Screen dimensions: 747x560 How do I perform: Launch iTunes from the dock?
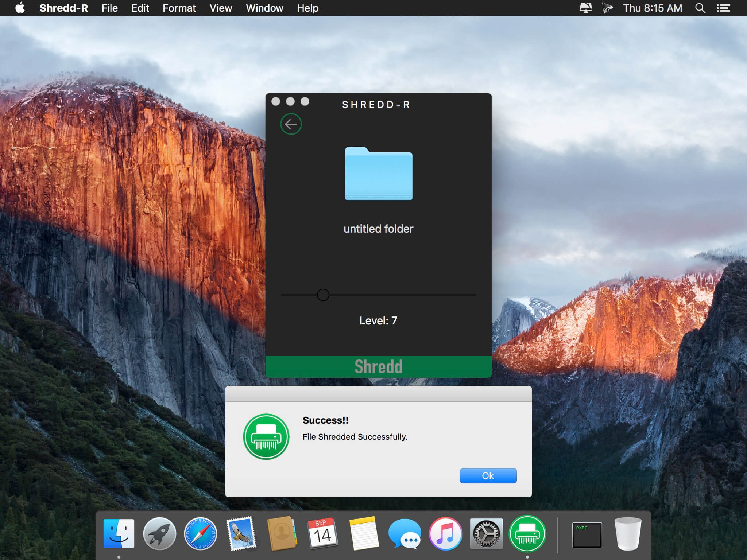445,534
